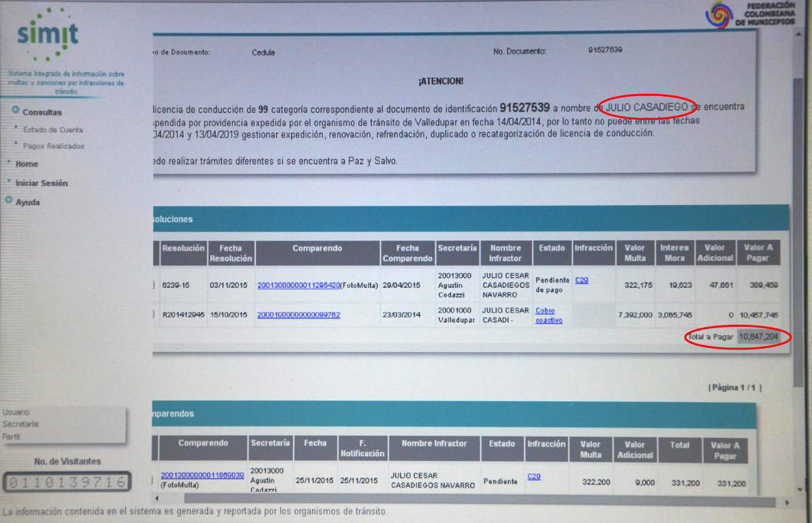Open comparendo 20001000000000099762 link

[x=298, y=315]
